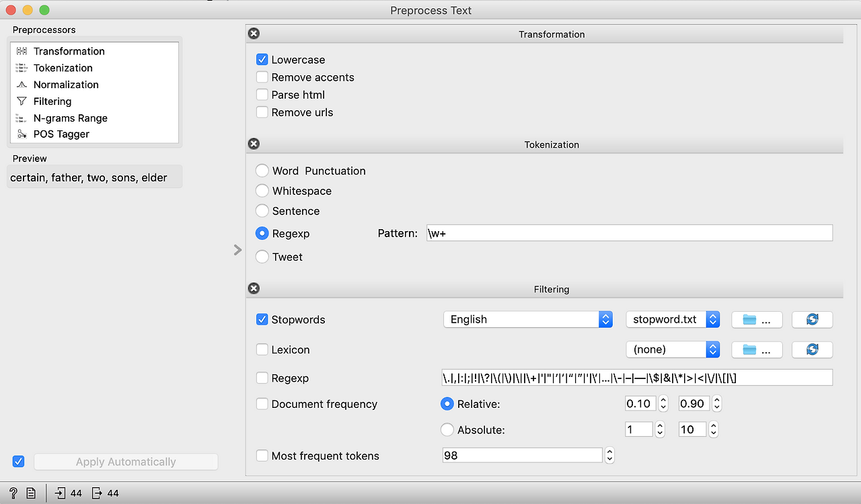Click the input arrow icon showing 44
This screenshot has height=504, width=861.
coord(60,493)
